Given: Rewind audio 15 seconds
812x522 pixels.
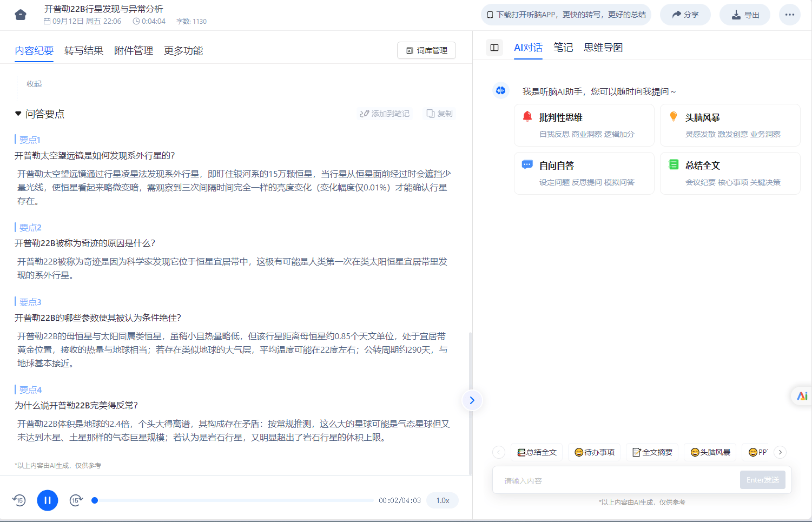Looking at the screenshot, I should click(x=19, y=500).
